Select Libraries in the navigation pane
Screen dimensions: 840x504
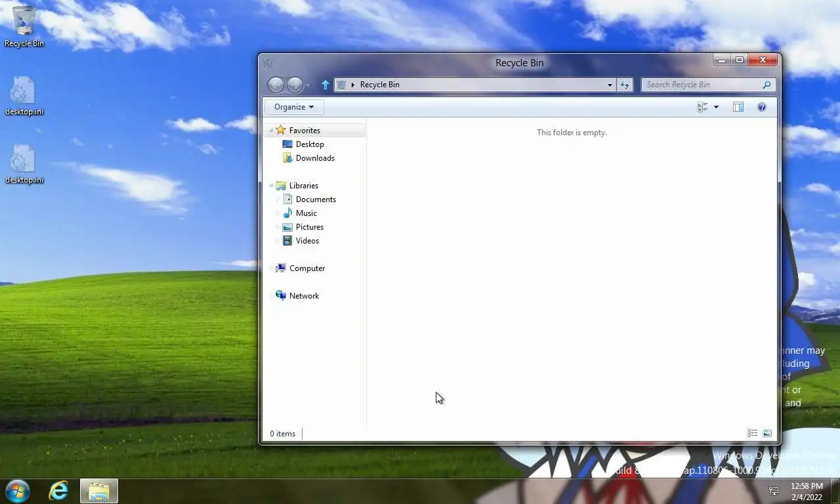click(x=303, y=186)
